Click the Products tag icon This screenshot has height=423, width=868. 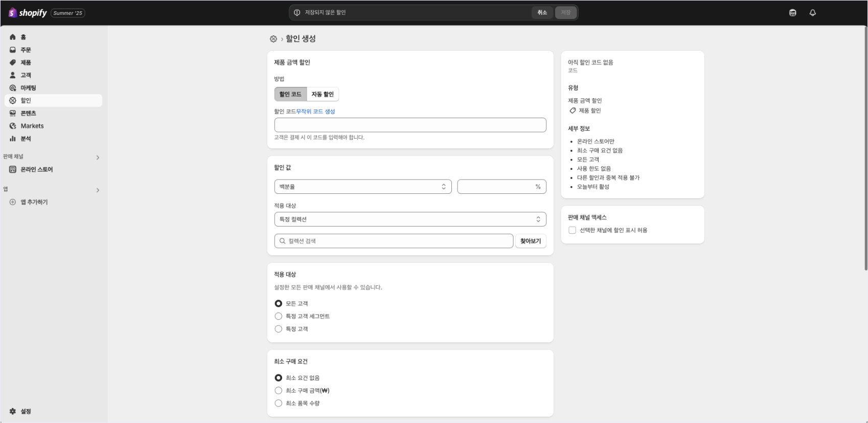13,62
